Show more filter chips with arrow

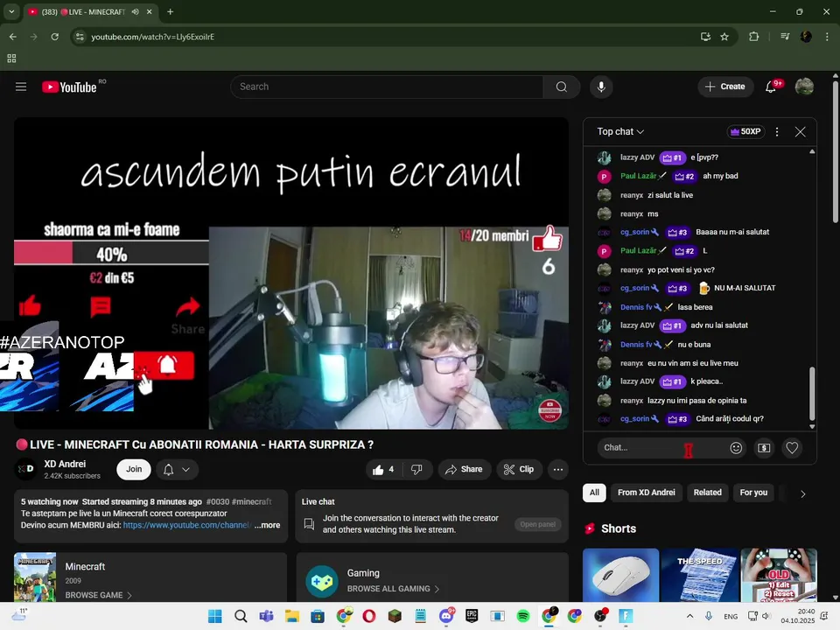point(802,493)
